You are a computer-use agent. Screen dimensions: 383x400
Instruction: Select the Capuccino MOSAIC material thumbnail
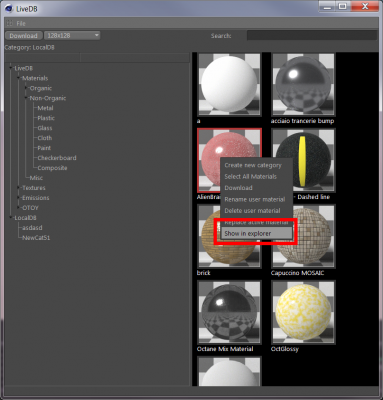click(x=303, y=236)
